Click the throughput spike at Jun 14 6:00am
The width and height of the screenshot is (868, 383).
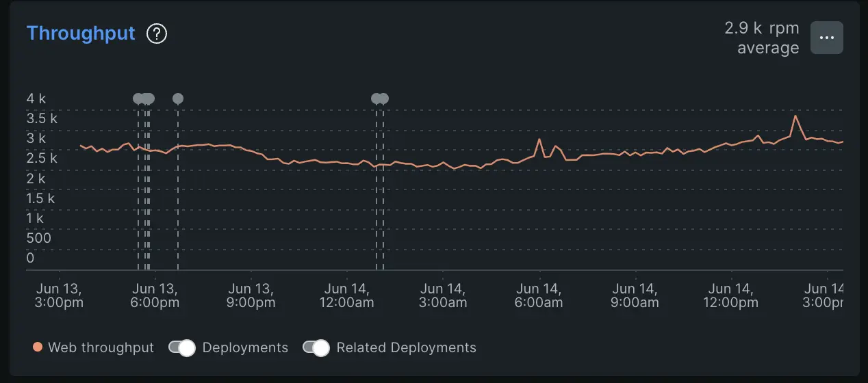[x=539, y=140]
